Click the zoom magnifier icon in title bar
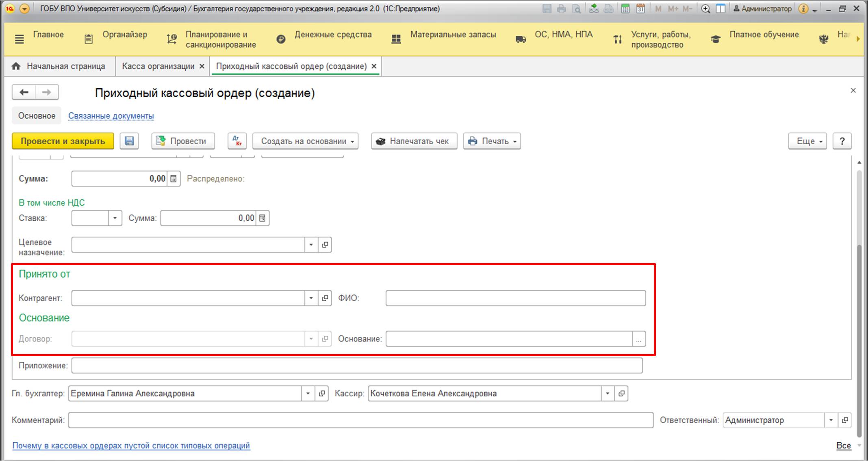The image size is (868, 461). [x=705, y=9]
